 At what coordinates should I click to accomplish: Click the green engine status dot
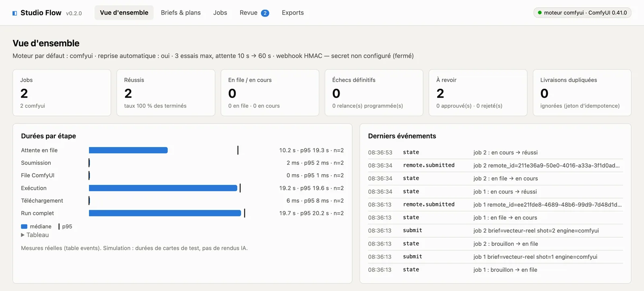coord(540,13)
